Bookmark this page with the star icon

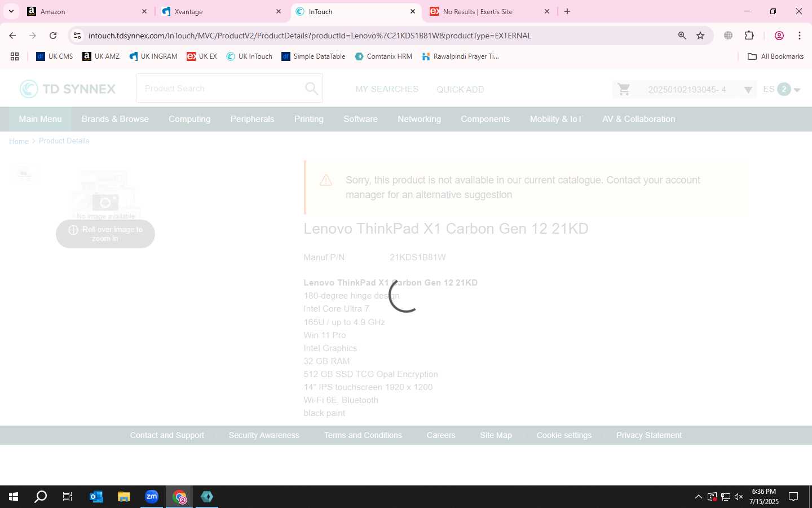pyautogui.click(x=700, y=36)
